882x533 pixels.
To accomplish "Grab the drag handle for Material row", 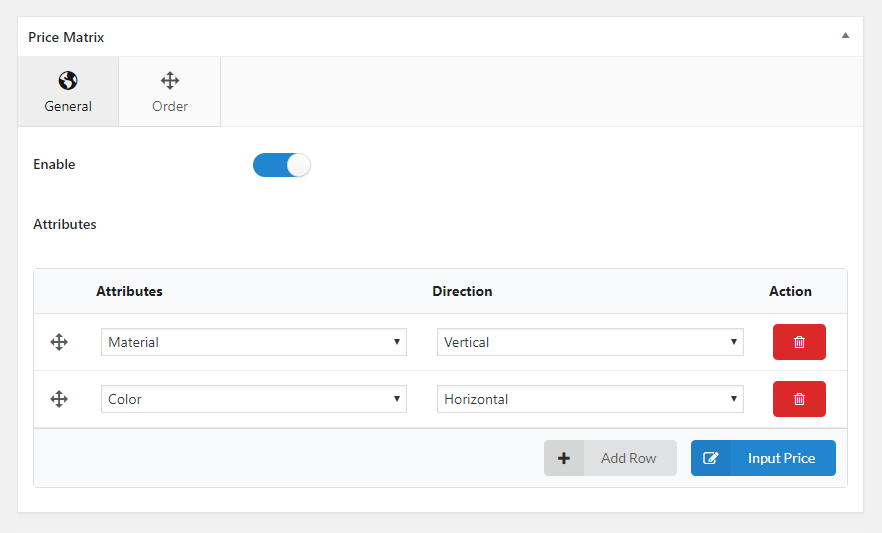I will (x=59, y=342).
